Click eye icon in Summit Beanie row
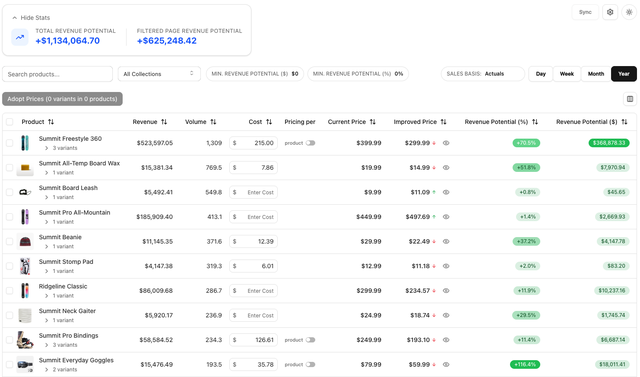Screen dimensions: 640x377 pyautogui.click(x=446, y=242)
